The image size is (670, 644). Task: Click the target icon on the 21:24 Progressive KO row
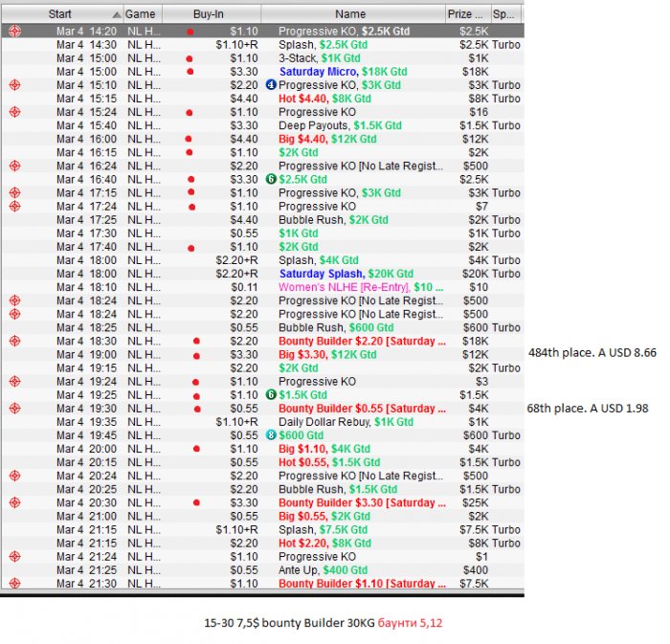point(15,557)
